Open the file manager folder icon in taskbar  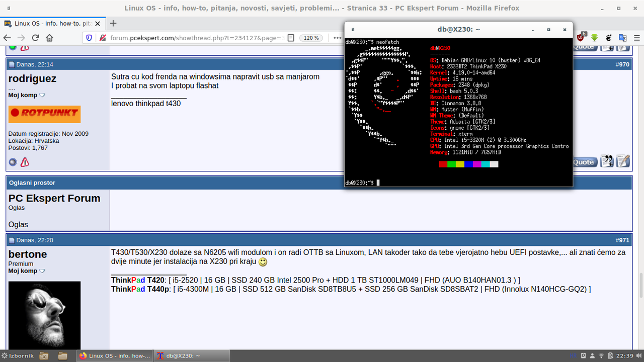62,356
